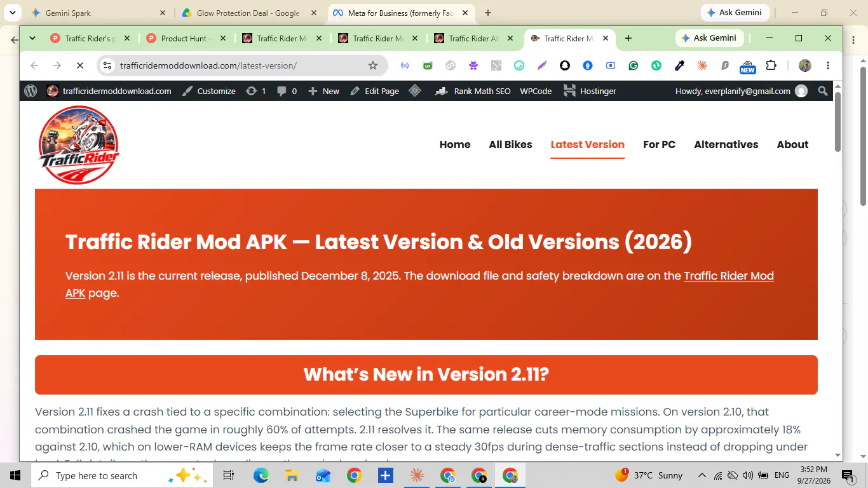This screenshot has width=868, height=488.
Task: Open the Chrome three-dot menu
Action: (828, 65)
